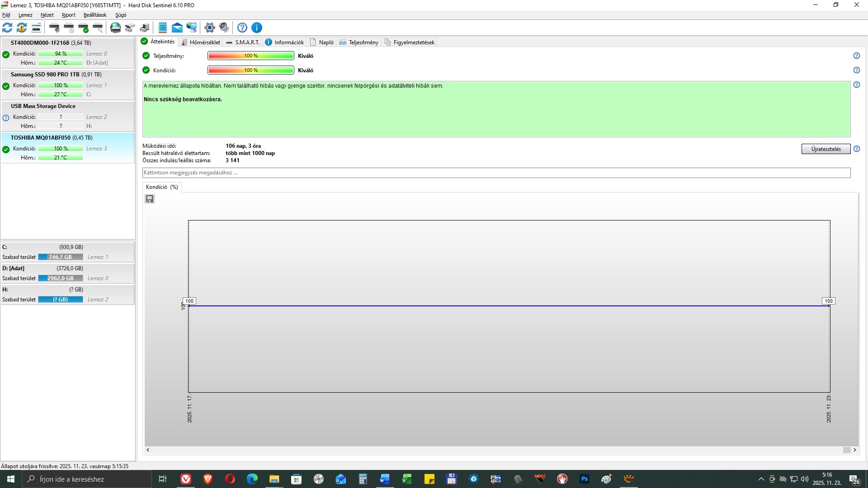Click the disk with clock icon
The height and width of the screenshot is (488, 868).
click(69, 28)
